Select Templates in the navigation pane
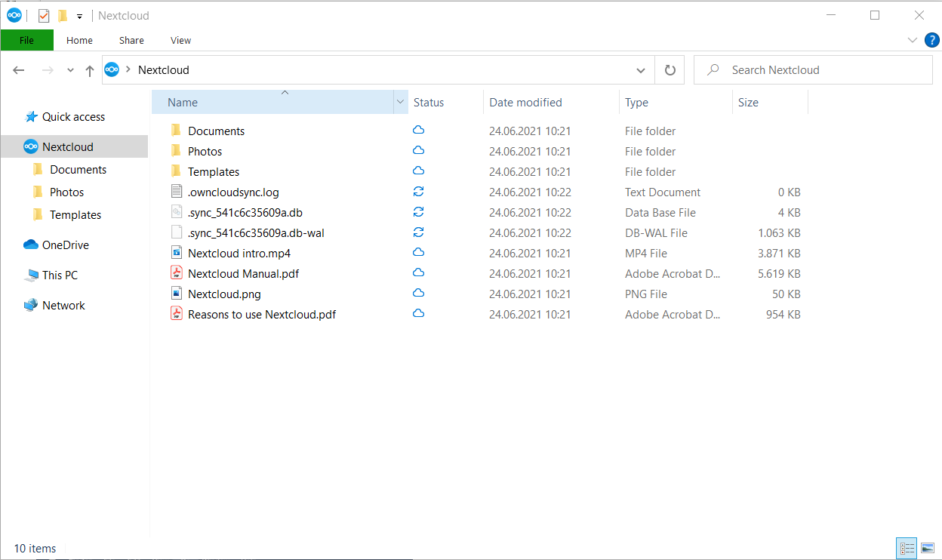 point(74,215)
